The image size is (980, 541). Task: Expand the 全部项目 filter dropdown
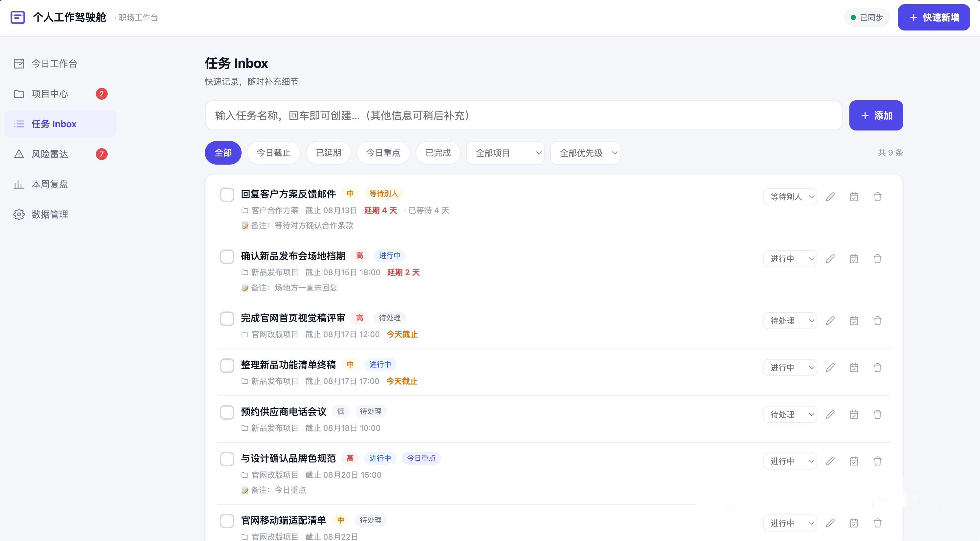505,153
